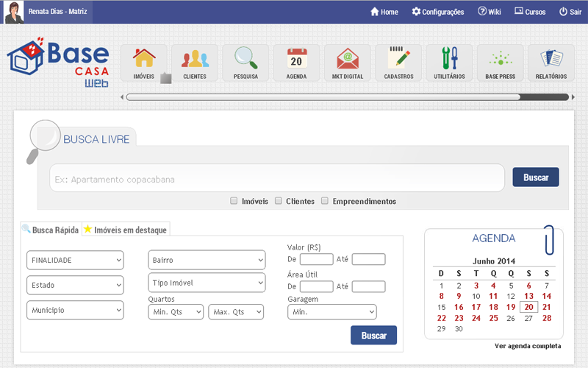588x368 pixels.
Task: Open the Imóveis house icon
Action: 144,59
